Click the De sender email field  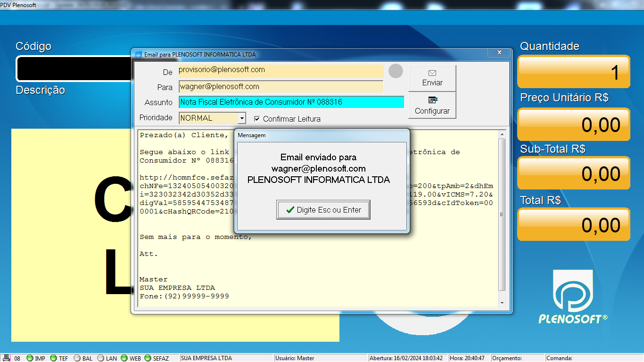tap(281, 71)
